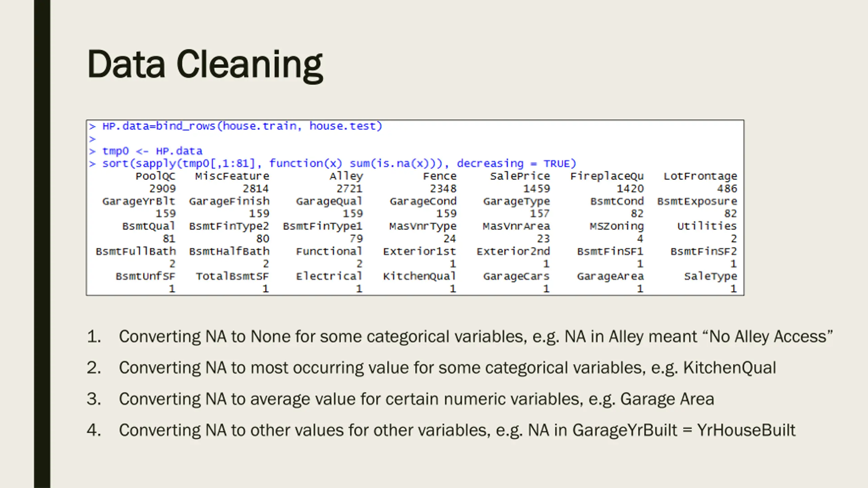The height and width of the screenshot is (488, 868).
Task: Click the BsmtHalfBath label
Action: click(x=229, y=251)
